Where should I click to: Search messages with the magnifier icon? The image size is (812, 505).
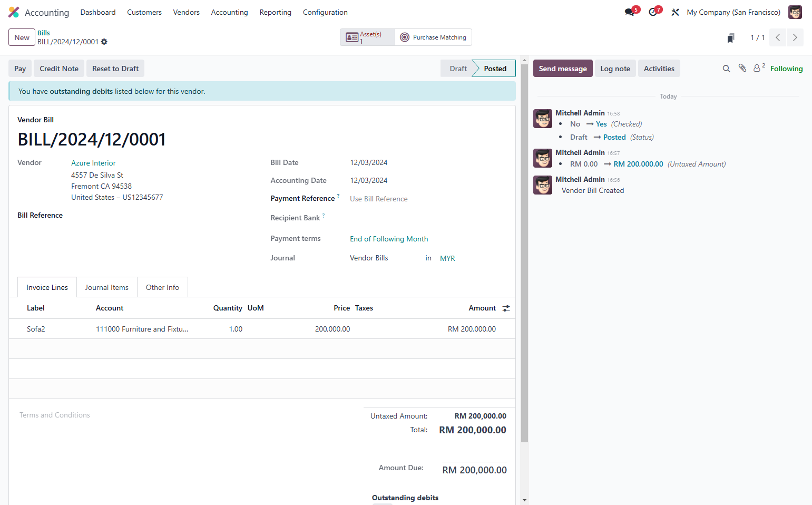726,69
